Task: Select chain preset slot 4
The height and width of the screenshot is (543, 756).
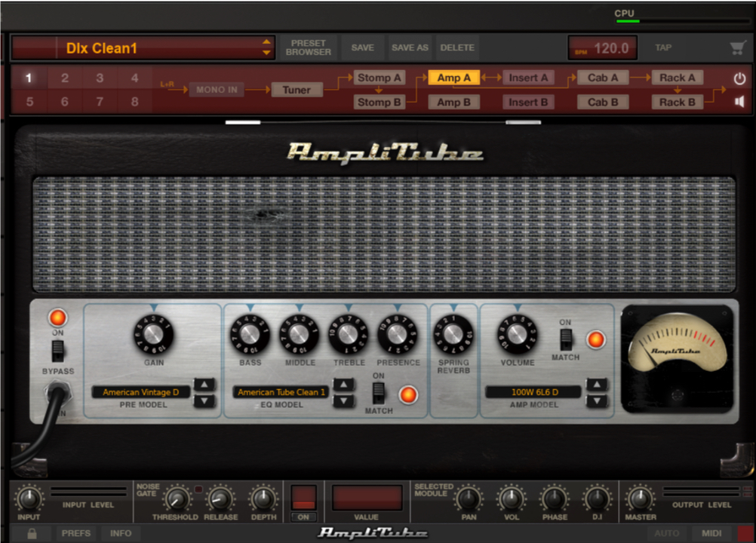Action: (134, 78)
